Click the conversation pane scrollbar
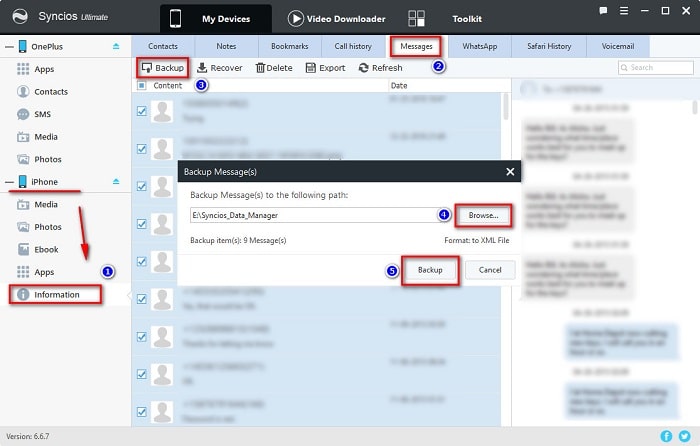The height and width of the screenshot is (446, 700). pos(695,108)
